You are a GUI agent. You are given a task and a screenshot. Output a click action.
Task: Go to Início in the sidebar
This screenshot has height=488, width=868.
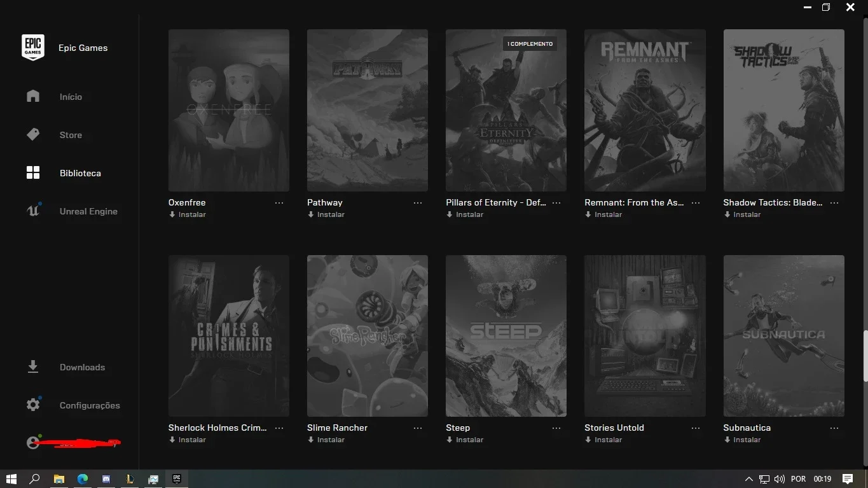point(71,97)
